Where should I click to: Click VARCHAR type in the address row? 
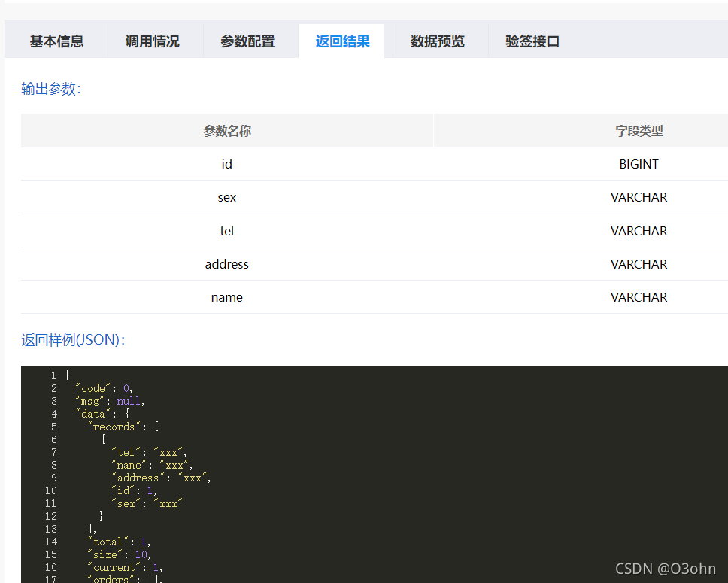[x=639, y=264]
